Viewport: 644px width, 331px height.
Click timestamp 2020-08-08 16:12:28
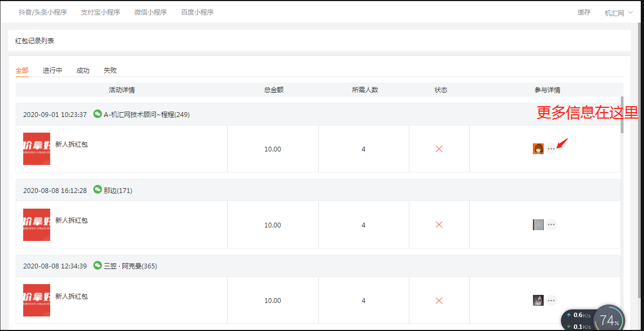(x=54, y=190)
